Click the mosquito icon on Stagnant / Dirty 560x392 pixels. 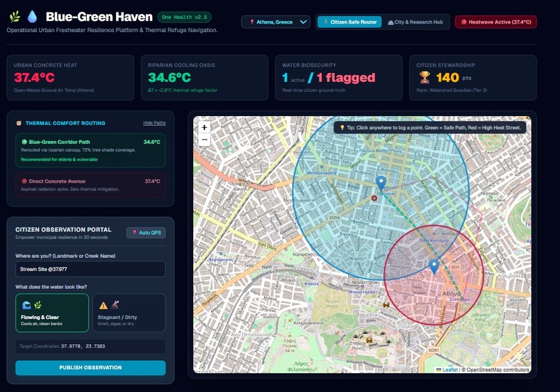click(115, 305)
